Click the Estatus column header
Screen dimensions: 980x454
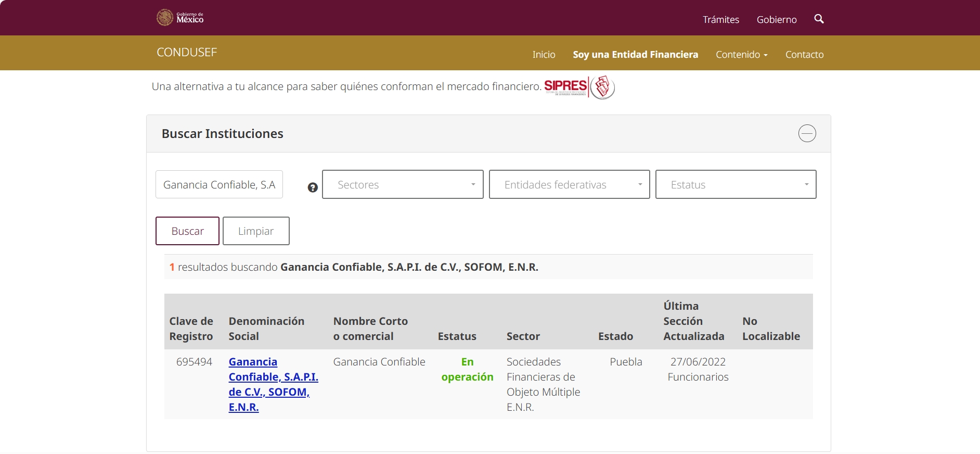(x=457, y=336)
